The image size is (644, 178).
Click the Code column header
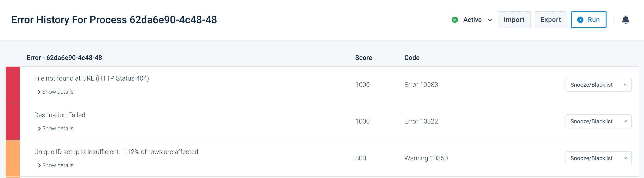tap(412, 58)
